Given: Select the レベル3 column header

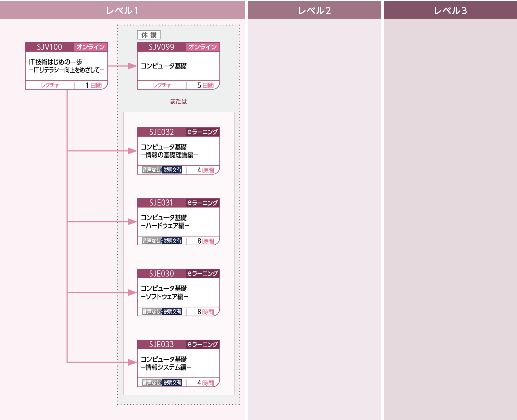Looking at the screenshot, I should (x=451, y=10).
